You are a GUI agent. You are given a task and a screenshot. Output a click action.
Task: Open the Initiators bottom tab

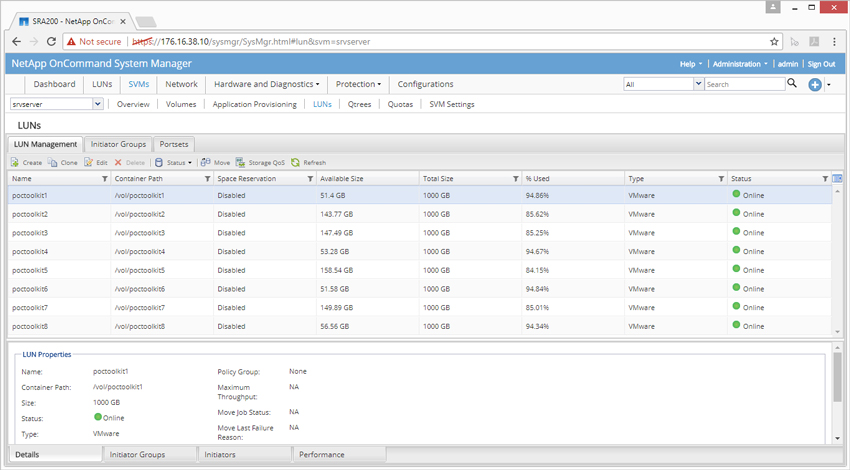(x=244, y=454)
